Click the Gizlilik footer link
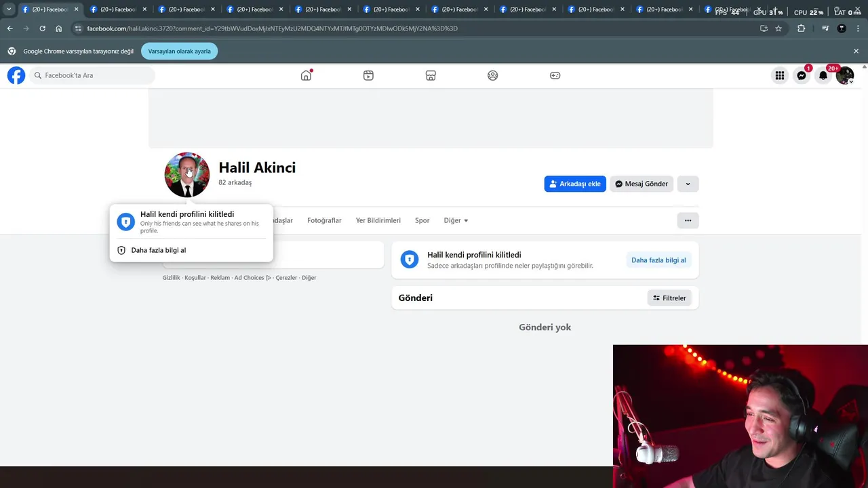 click(x=171, y=278)
